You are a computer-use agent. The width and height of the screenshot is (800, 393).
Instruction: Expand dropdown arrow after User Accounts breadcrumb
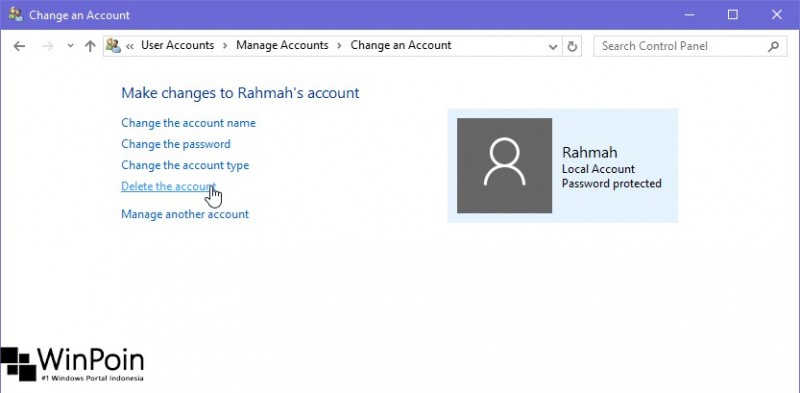[225, 46]
